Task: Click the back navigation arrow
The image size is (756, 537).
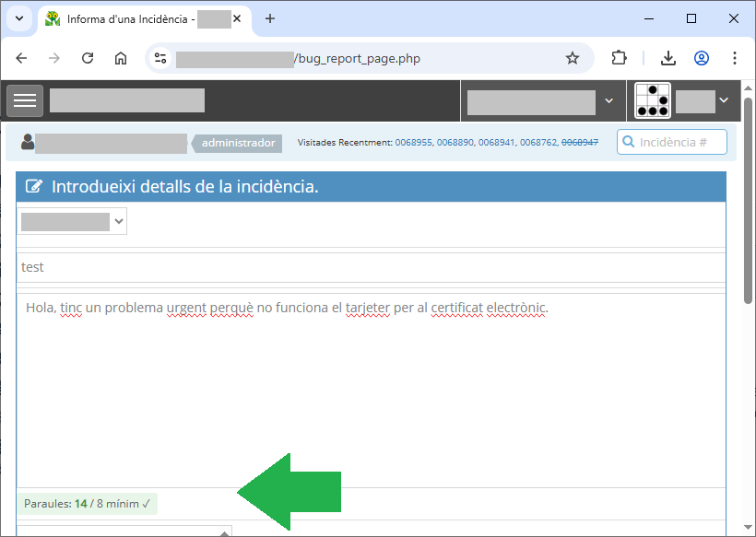Action: coord(21,58)
